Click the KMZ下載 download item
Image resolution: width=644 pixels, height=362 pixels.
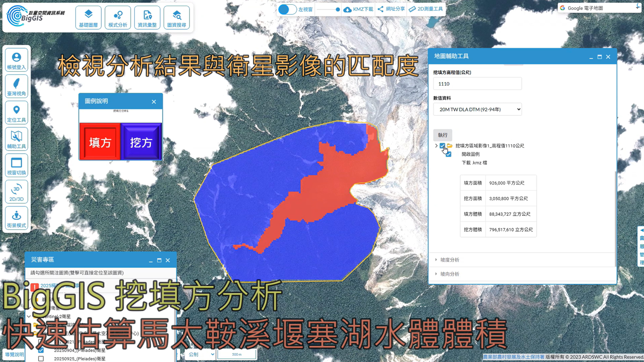(358, 9)
